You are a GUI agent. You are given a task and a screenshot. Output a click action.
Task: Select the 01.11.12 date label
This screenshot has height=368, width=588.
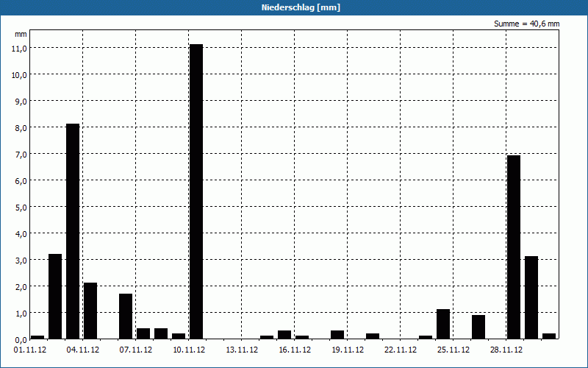click(x=30, y=350)
